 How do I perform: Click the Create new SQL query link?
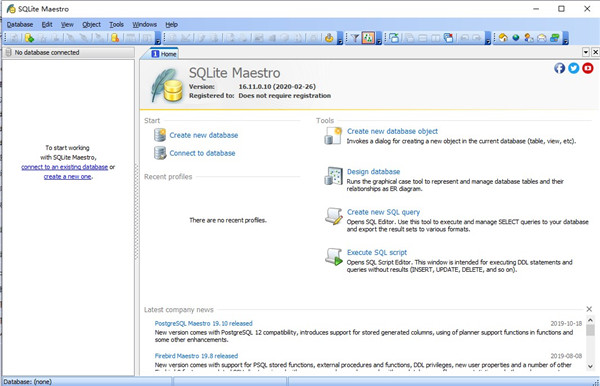pos(383,212)
